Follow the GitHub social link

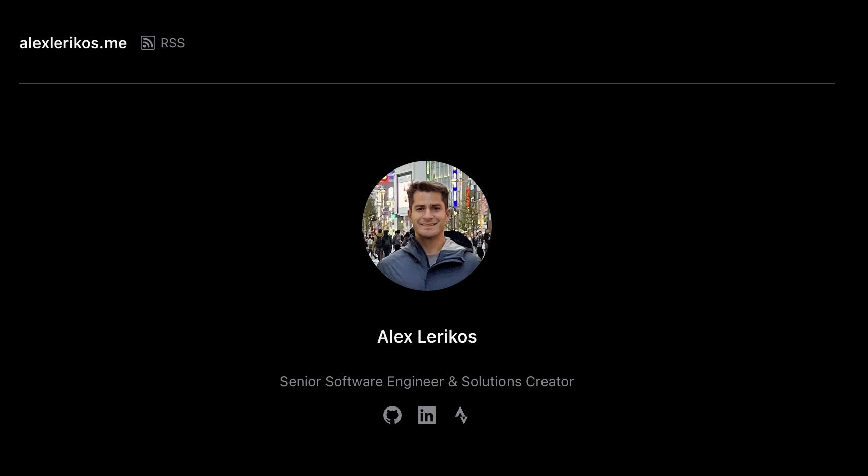coord(392,415)
